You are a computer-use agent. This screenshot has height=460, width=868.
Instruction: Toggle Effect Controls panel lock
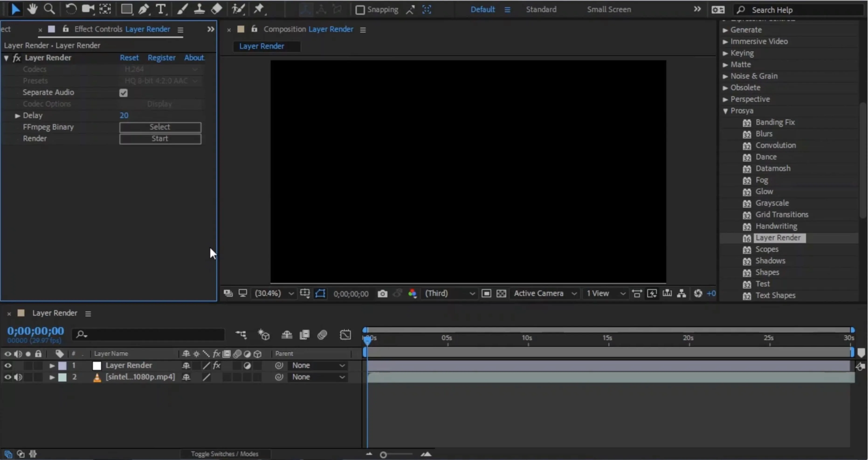tap(66, 29)
